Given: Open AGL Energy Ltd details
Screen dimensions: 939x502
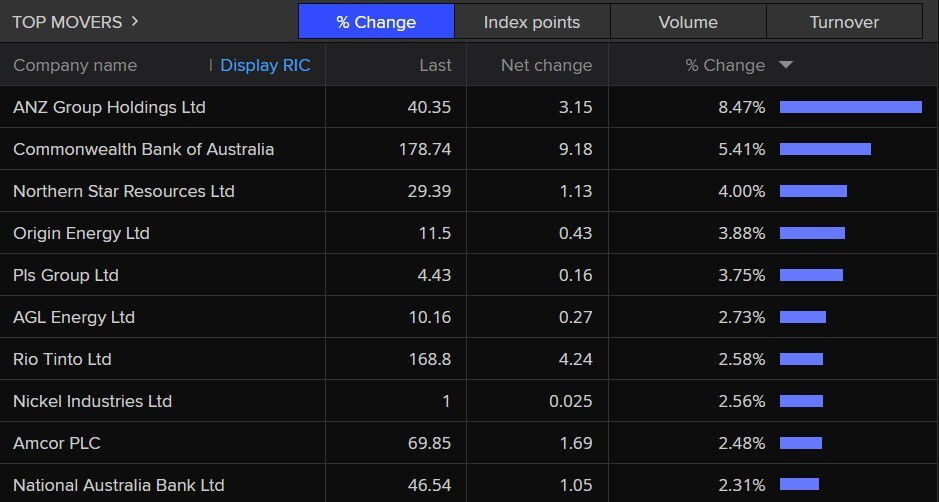Looking at the screenshot, I should [74, 317].
